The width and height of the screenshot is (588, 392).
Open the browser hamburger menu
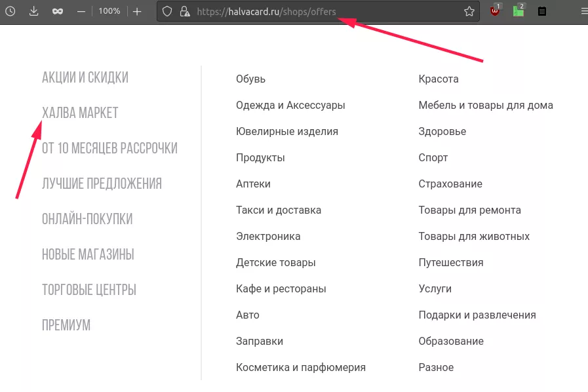[583, 11]
